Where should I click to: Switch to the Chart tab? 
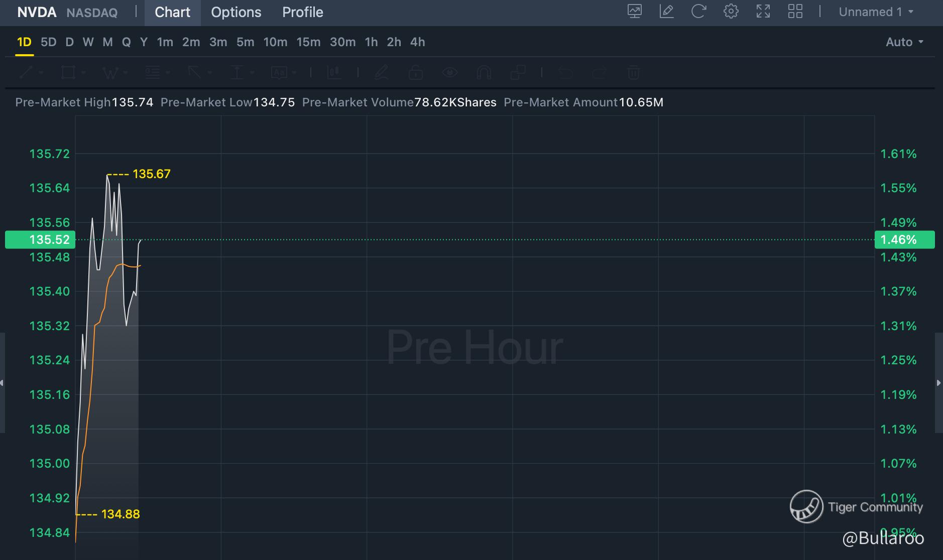pyautogui.click(x=172, y=13)
